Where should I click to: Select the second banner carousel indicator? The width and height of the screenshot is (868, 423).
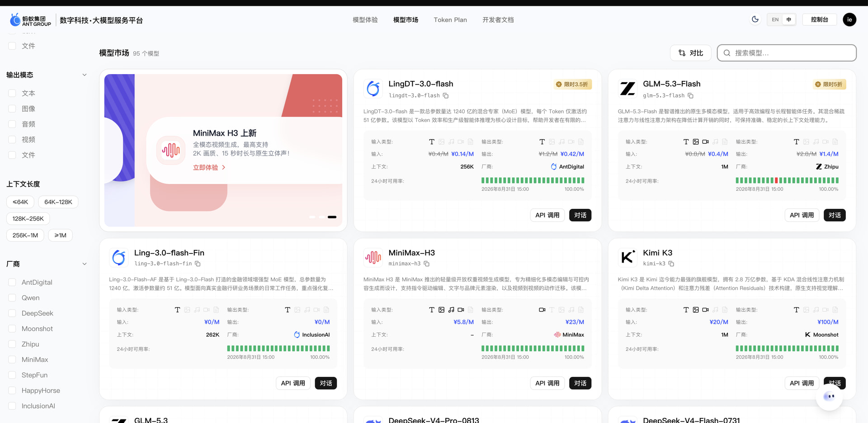point(321,217)
